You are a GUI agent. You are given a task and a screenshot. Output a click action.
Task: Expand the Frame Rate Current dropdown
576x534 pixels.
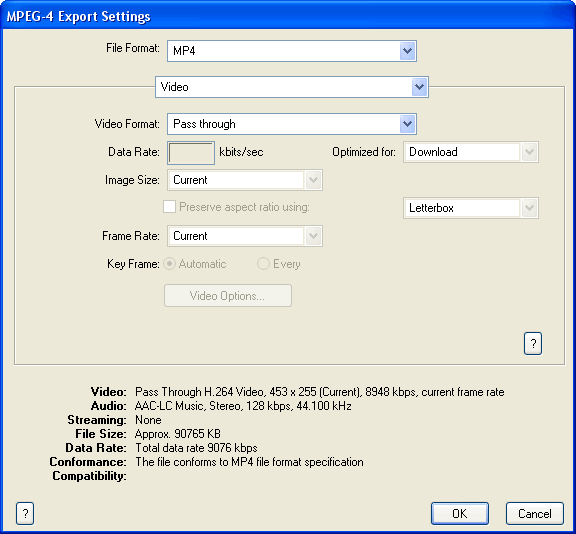pyautogui.click(x=313, y=236)
